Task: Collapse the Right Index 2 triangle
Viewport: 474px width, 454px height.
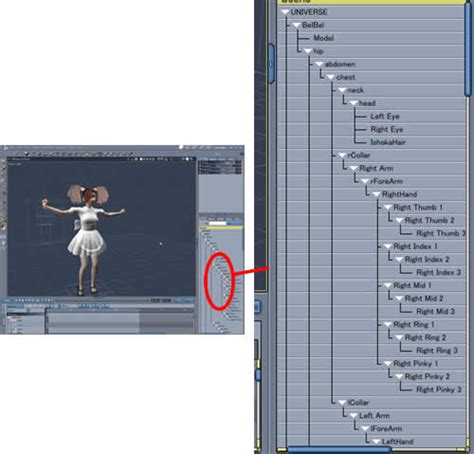Action: (x=399, y=259)
